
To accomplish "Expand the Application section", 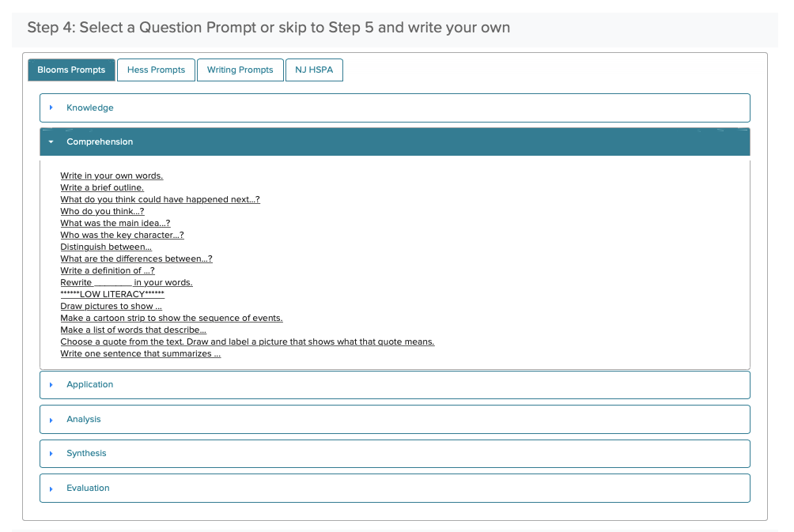I will (x=89, y=384).
